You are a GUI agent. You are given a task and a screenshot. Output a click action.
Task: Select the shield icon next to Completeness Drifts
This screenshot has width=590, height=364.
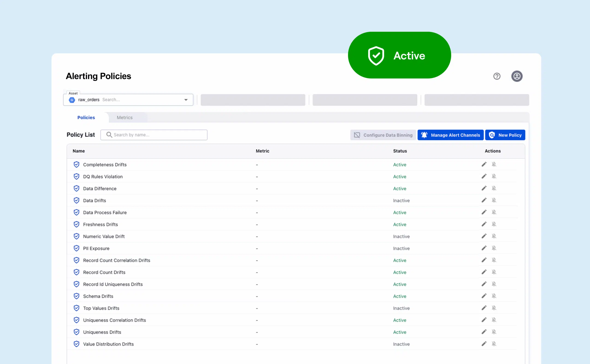(77, 164)
